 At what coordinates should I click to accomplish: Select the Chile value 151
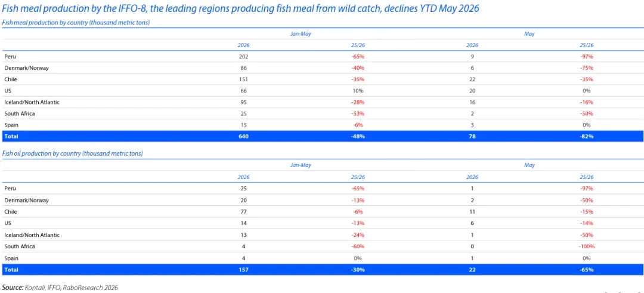(244, 79)
